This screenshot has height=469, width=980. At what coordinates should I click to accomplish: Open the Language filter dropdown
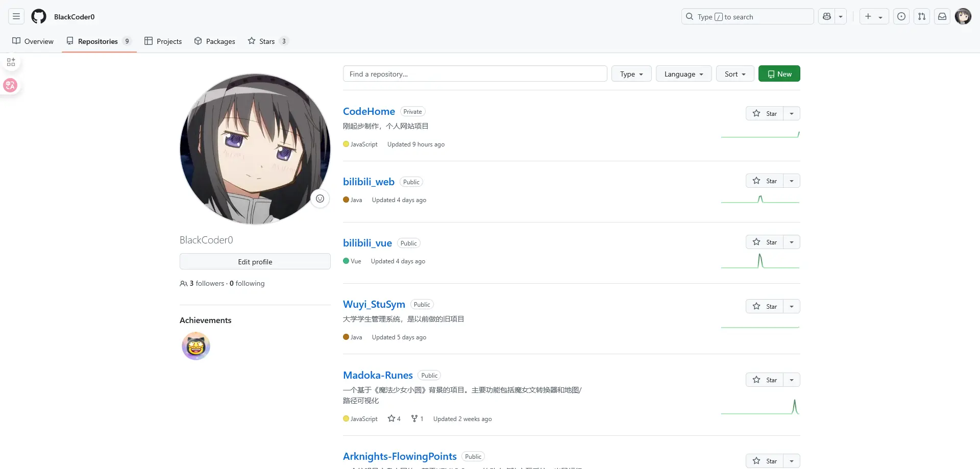683,73
